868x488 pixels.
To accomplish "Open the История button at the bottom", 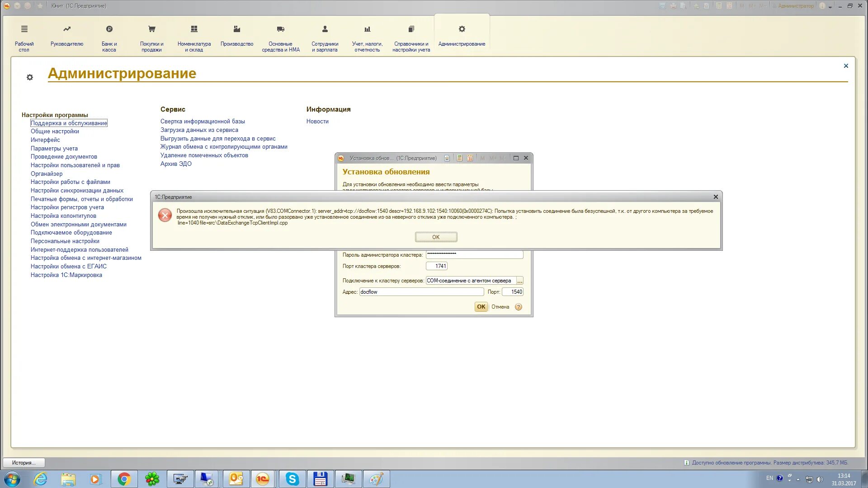I will tap(24, 463).
